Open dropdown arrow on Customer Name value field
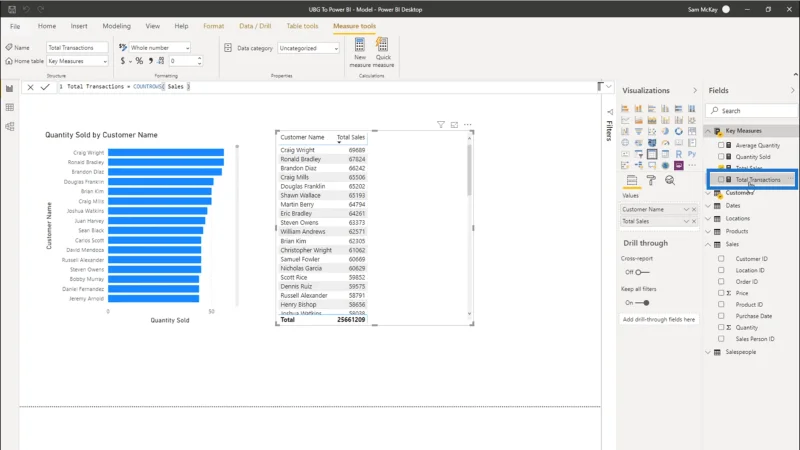Image resolution: width=800 pixels, height=450 pixels. [686, 209]
